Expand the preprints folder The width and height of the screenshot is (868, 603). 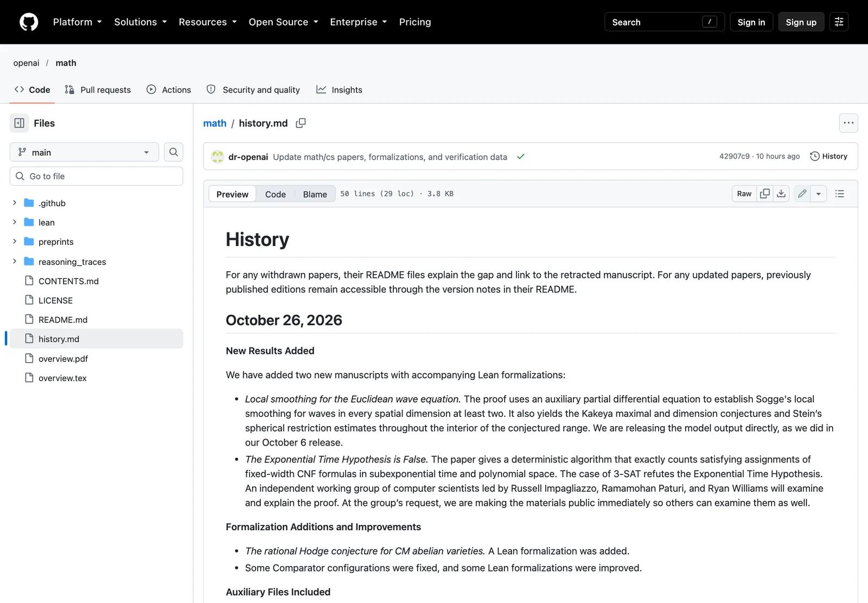15,242
